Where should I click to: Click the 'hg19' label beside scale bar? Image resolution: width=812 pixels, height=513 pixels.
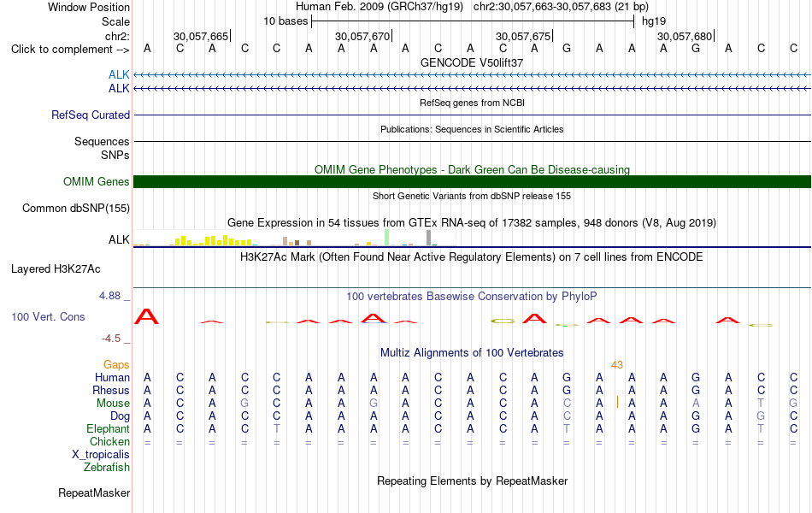[654, 21]
